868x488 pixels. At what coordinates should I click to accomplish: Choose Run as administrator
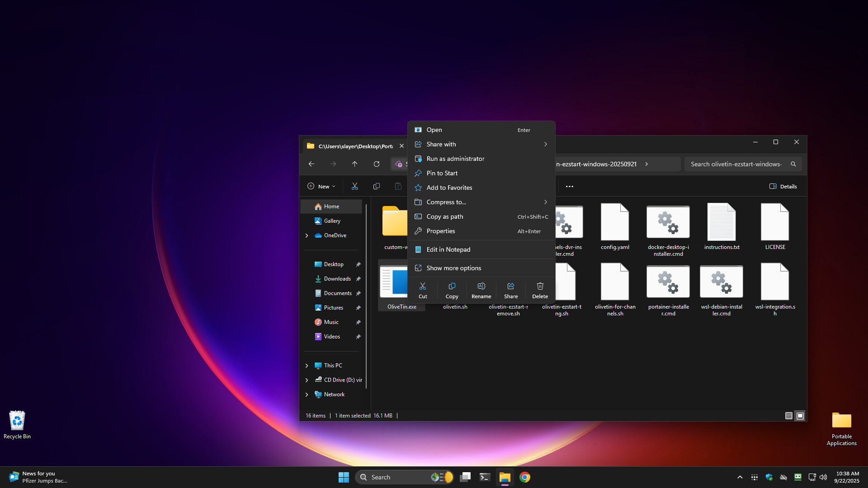click(x=455, y=159)
